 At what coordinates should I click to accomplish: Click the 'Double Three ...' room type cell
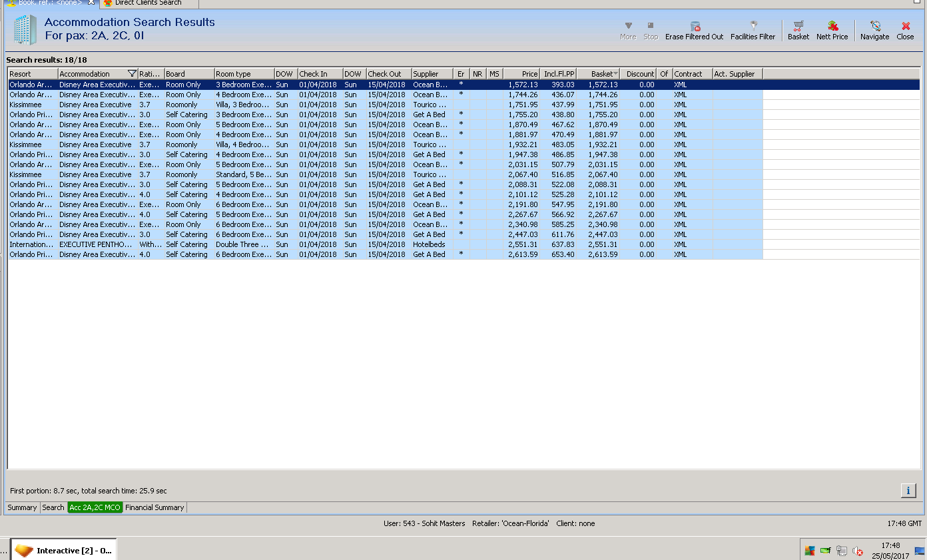pos(244,244)
